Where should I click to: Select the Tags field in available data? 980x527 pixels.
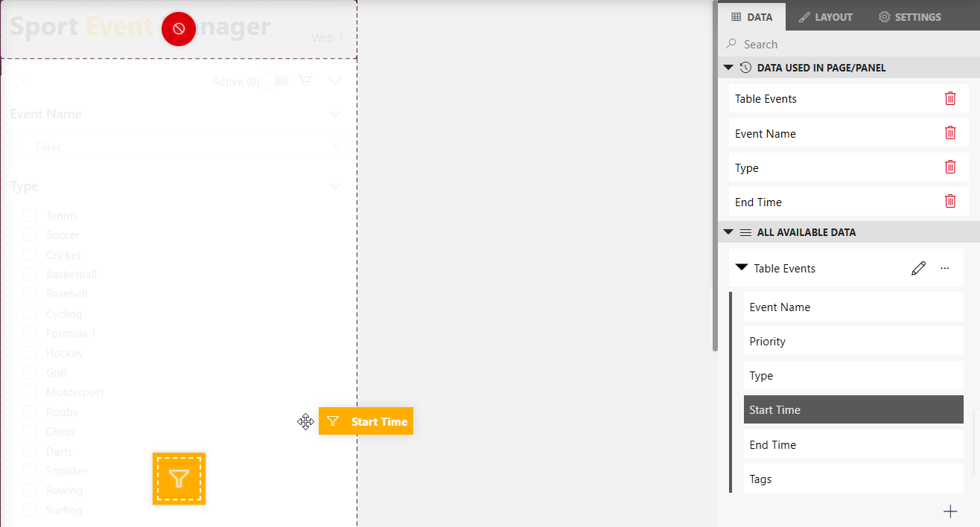(853, 479)
